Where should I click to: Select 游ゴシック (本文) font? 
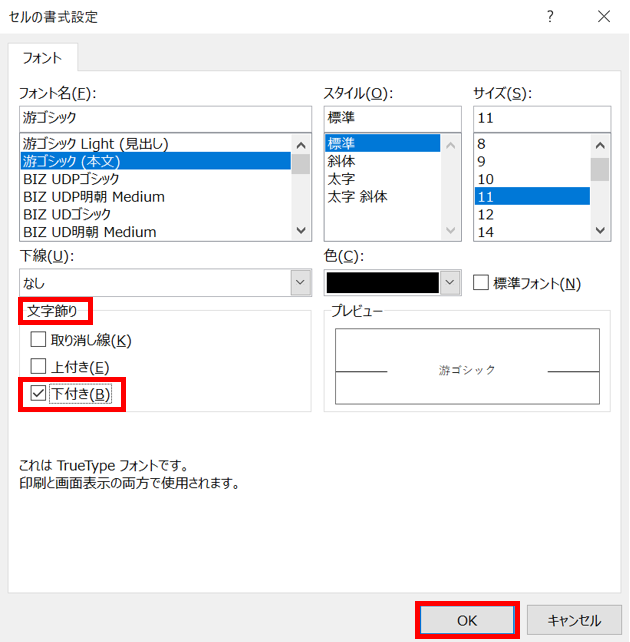tap(156, 161)
